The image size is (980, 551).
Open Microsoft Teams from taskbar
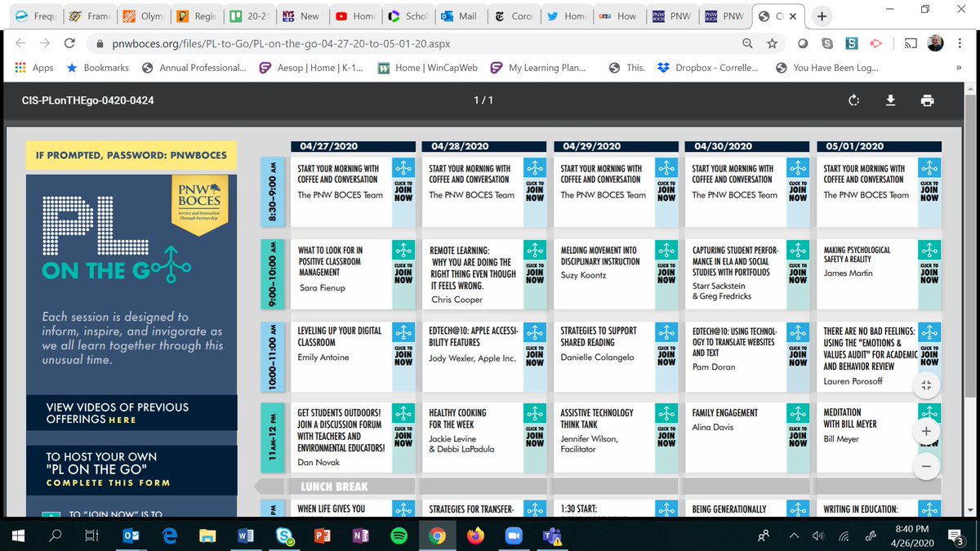point(551,535)
